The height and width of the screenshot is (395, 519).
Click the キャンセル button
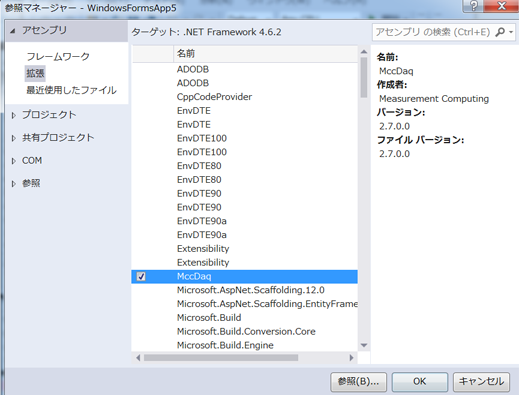pos(481,382)
